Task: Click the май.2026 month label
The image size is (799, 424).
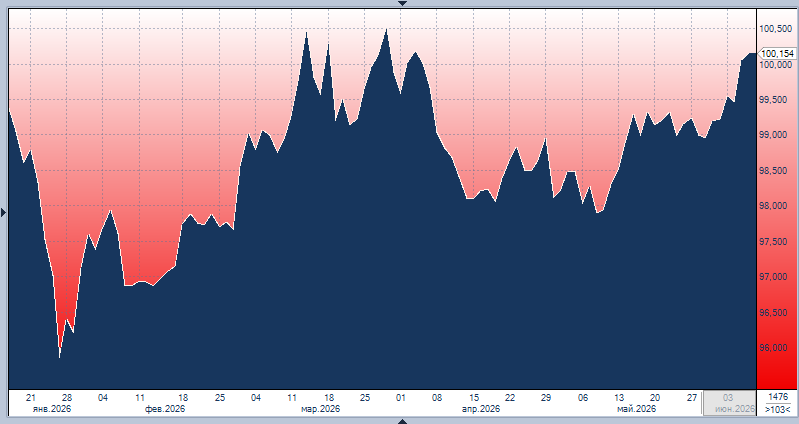Action: (636, 409)
